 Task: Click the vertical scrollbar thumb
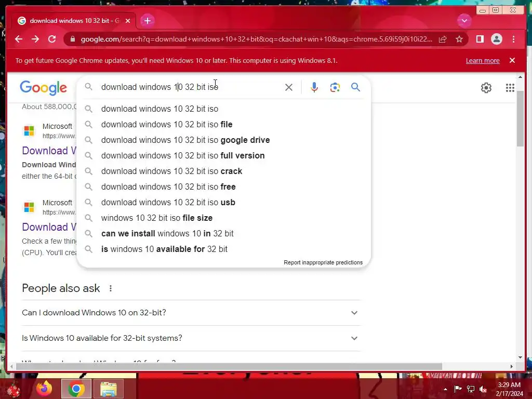[520, 119]
